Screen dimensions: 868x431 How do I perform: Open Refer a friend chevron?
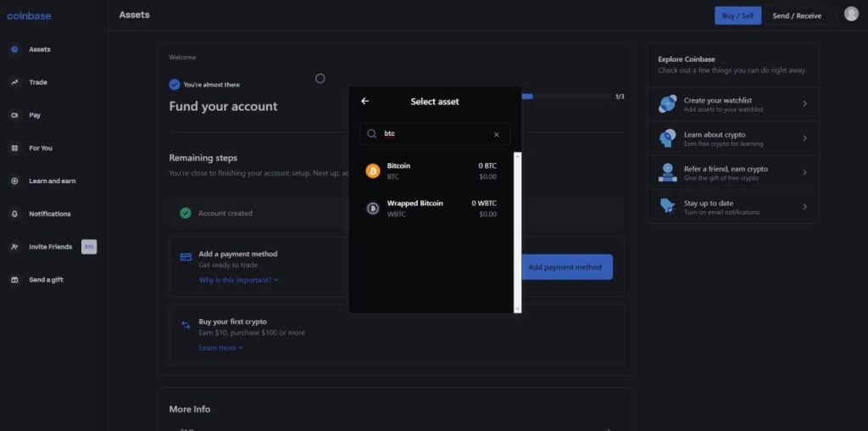[804, 172]
